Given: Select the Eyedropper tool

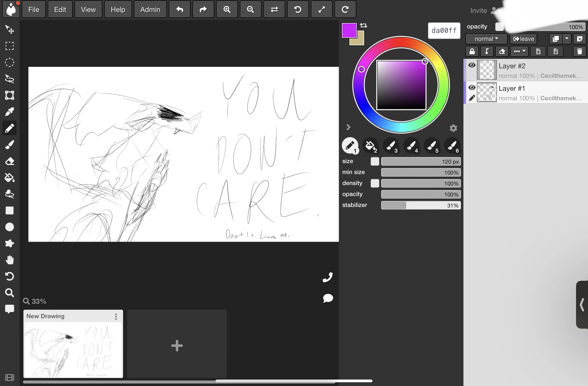Looking at the screenshot, I should click(x=9, y=111).
